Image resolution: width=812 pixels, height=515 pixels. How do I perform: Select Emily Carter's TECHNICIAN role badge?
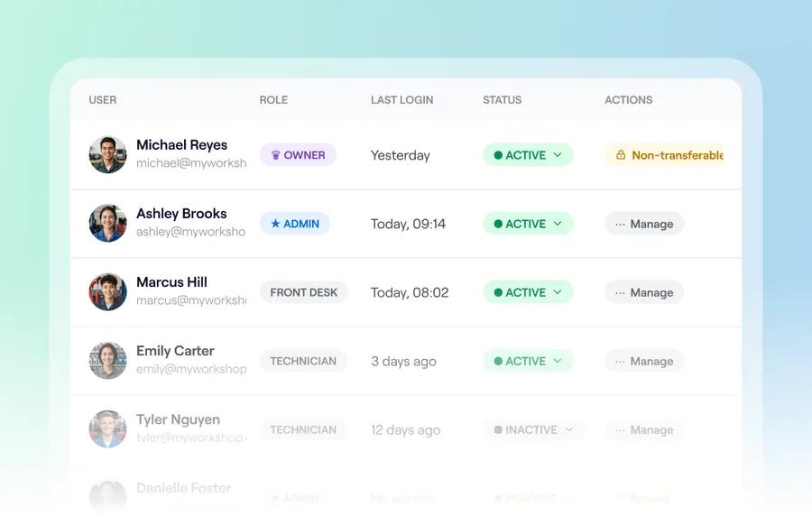[303, 361]
